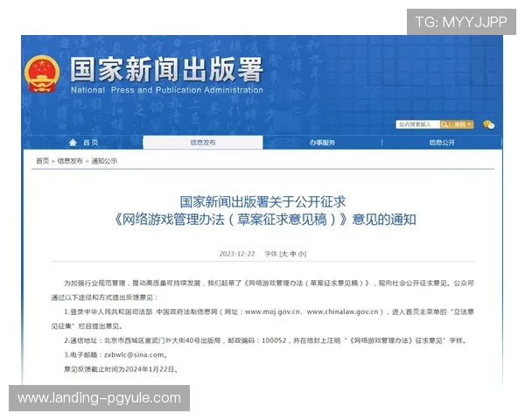This screenshot has width=525, height=420.
Task: Click the mailing address line starting 2.通信地址
Action: [265, 340]
